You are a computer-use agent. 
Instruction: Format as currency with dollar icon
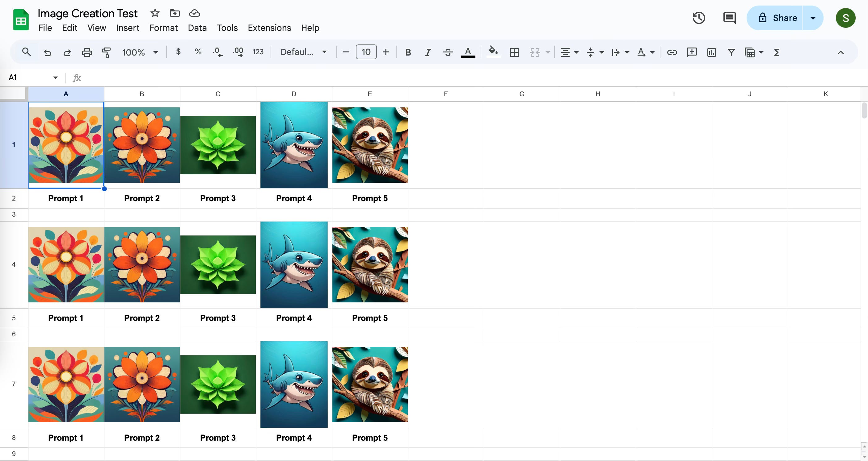(178, 52)
